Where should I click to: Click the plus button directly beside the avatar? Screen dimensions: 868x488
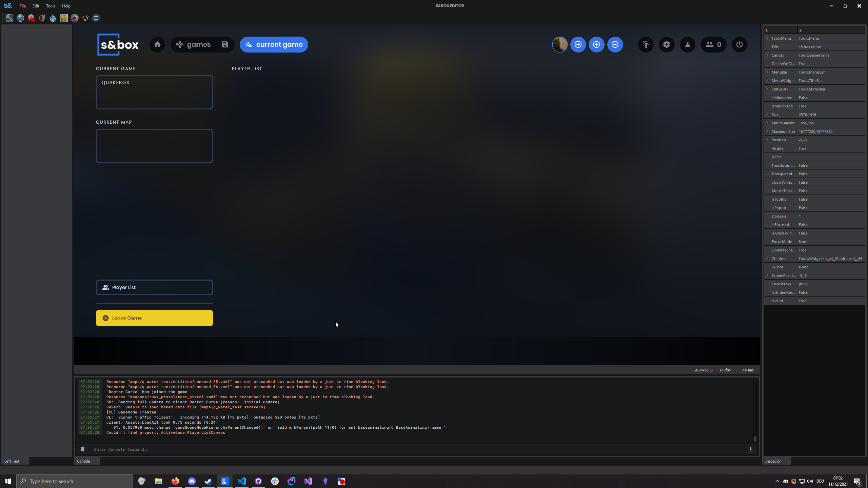coord(578,44)
